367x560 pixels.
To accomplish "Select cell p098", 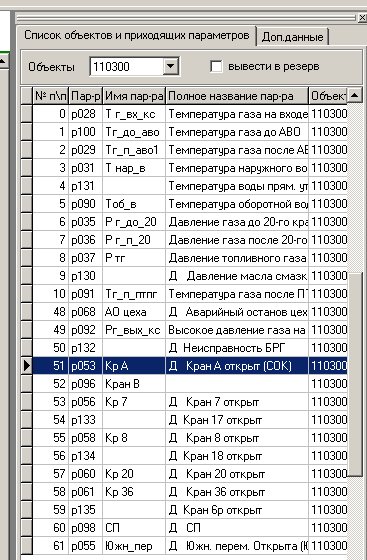I will [x=86, y=528].
